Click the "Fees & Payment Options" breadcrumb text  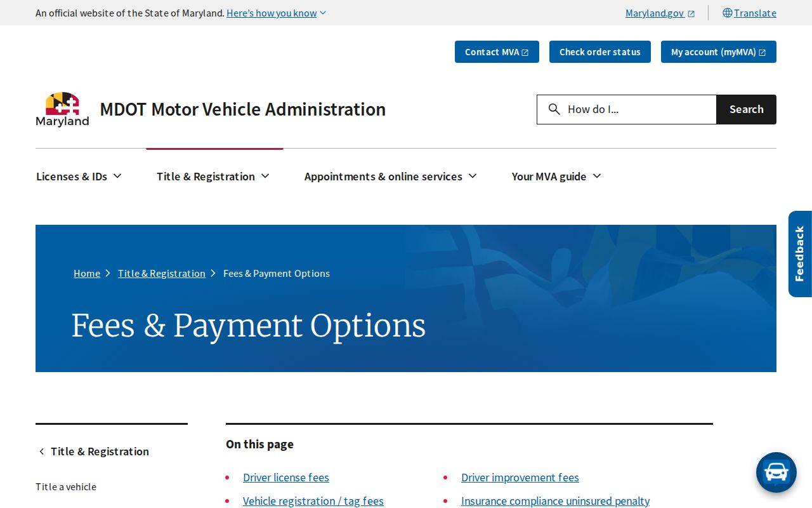[x=277, y=273]
